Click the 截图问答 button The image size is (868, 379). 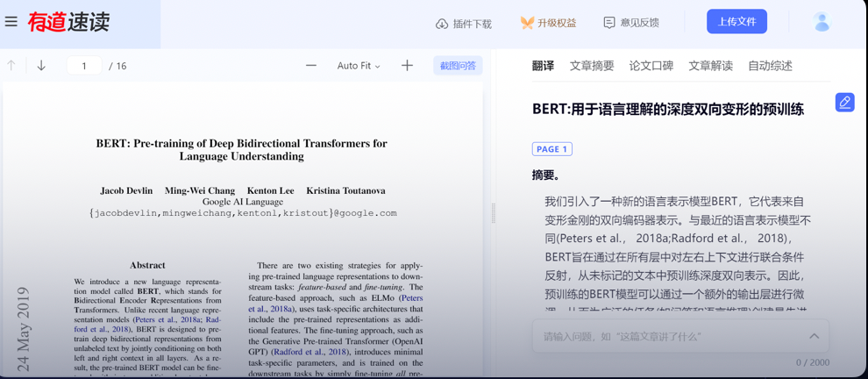(458, 66)
